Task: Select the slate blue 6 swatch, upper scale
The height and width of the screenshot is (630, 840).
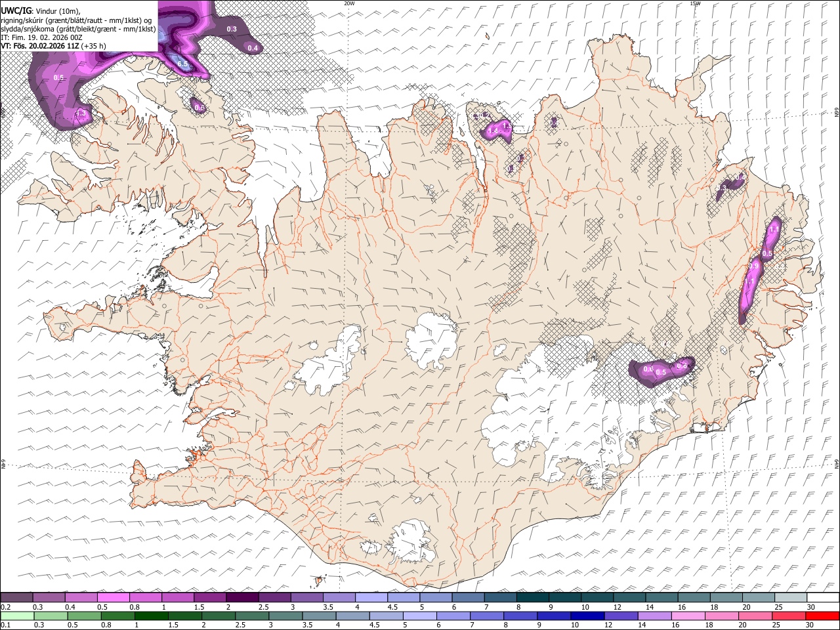Action: pos(469,597)
